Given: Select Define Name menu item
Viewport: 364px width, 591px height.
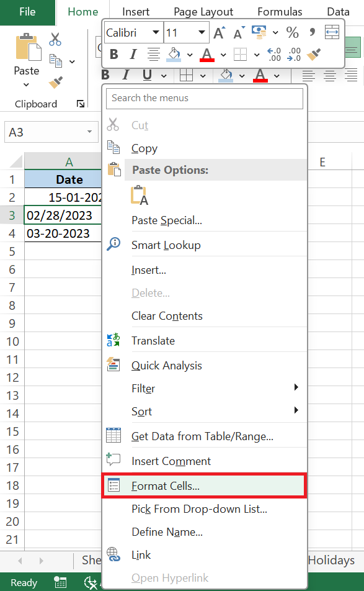Looking at the screenshot, I should click(x=205, y=532).
